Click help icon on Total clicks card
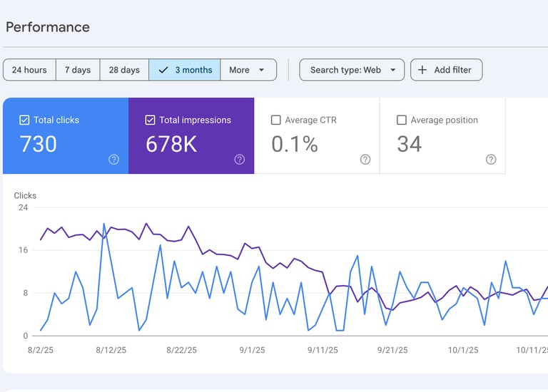The image size is (548, 392). tap(113, 160)
